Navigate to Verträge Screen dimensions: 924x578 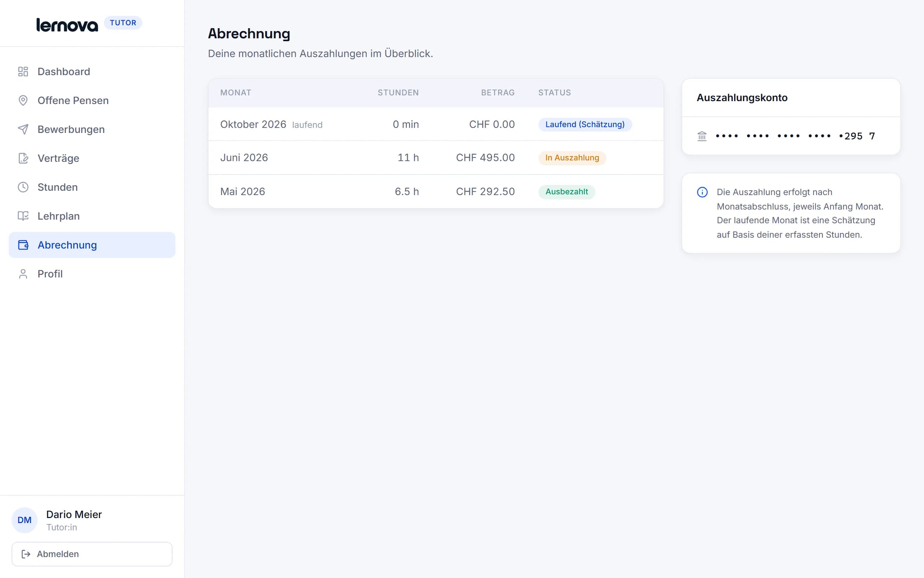click(x=92, y=158)
